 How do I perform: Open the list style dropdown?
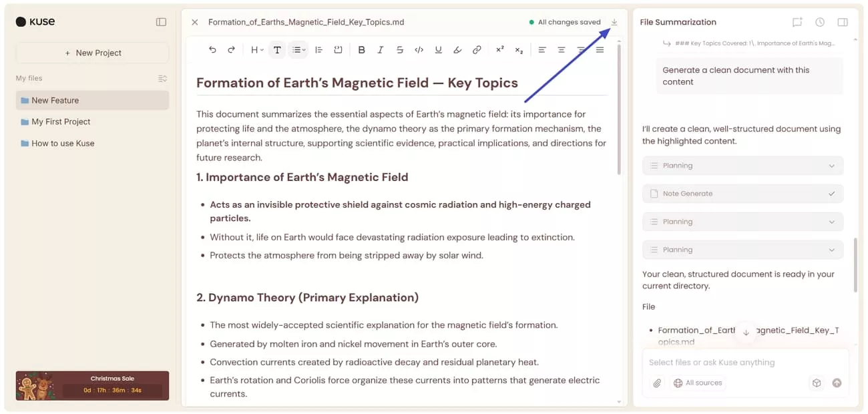298,49
